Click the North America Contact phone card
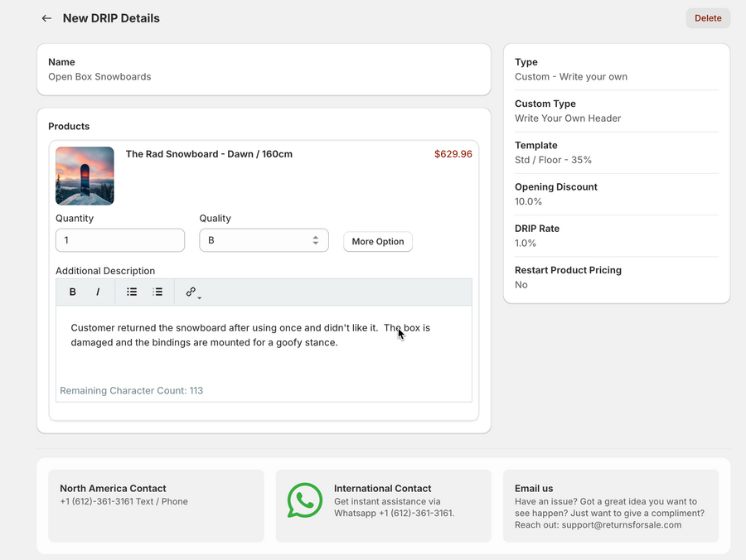746x560 pixels. click(x=156, y=506)
